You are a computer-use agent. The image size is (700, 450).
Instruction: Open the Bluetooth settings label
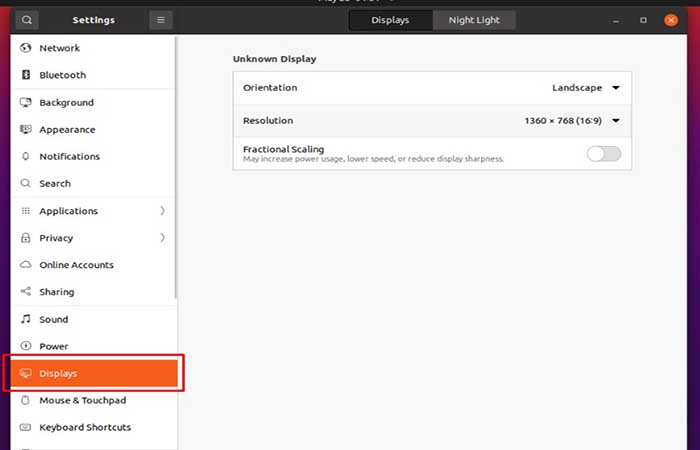[x=62, y=75]
